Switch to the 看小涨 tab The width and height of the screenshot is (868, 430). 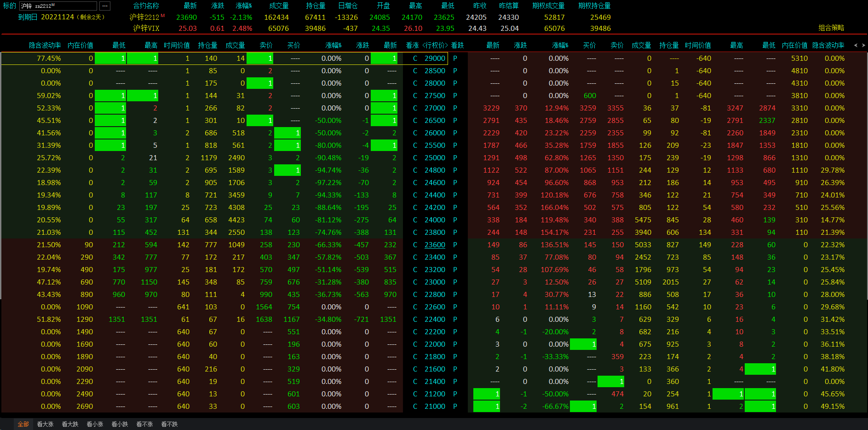[95, 424]
